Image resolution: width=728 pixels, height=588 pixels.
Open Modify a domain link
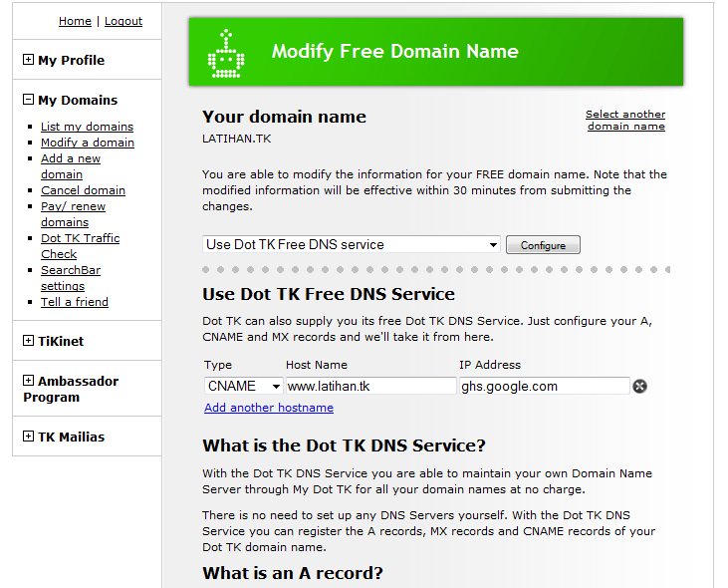click(88, 143)
